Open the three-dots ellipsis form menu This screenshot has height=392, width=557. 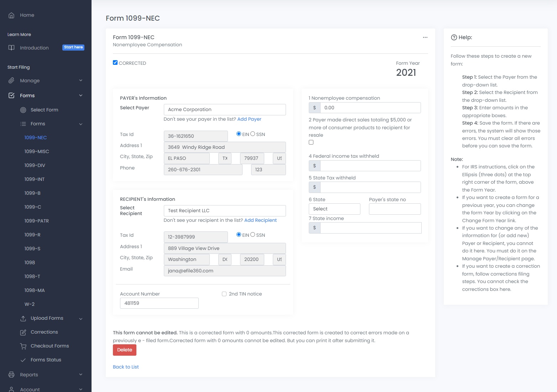tap(425, 37)
